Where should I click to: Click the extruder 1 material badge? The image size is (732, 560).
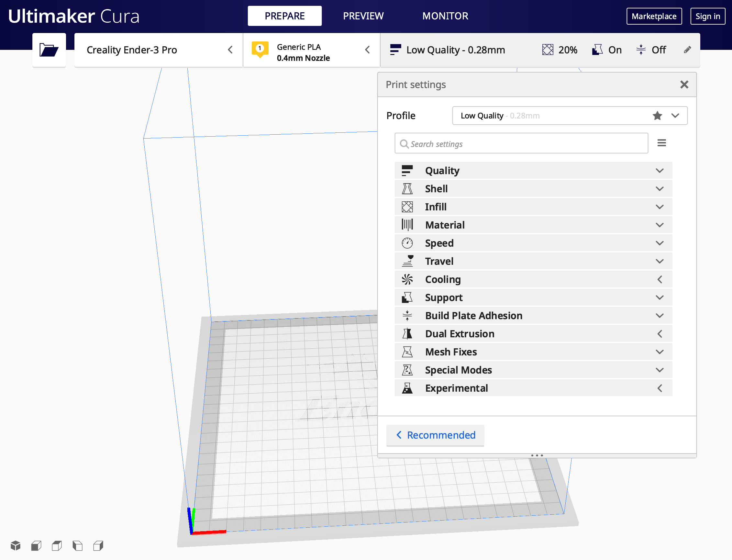[260, 50]
